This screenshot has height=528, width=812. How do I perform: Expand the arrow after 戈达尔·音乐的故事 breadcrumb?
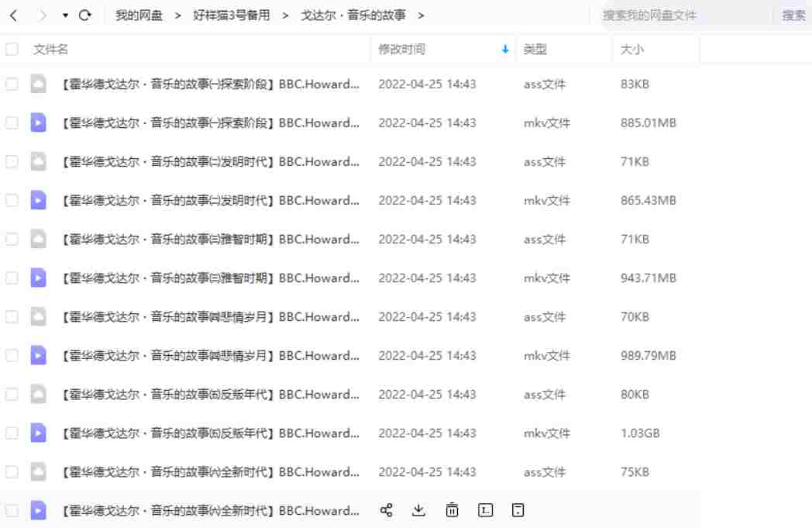point(421,16)
